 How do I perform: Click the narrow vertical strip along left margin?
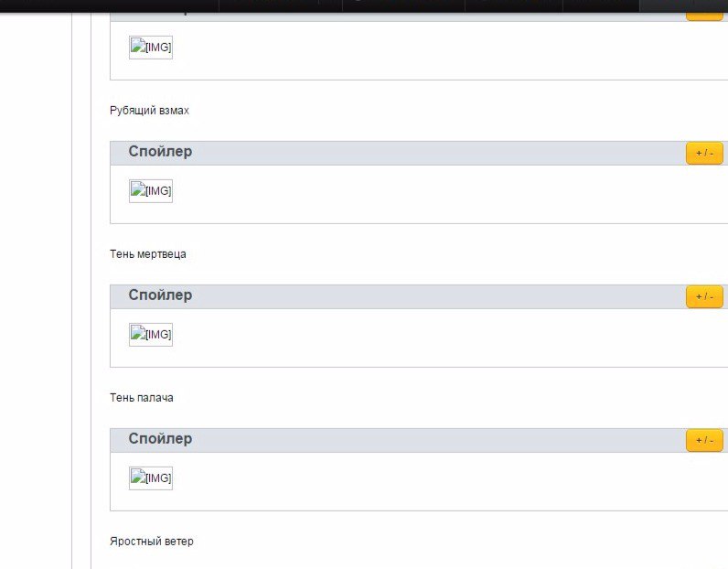[81, 290]
